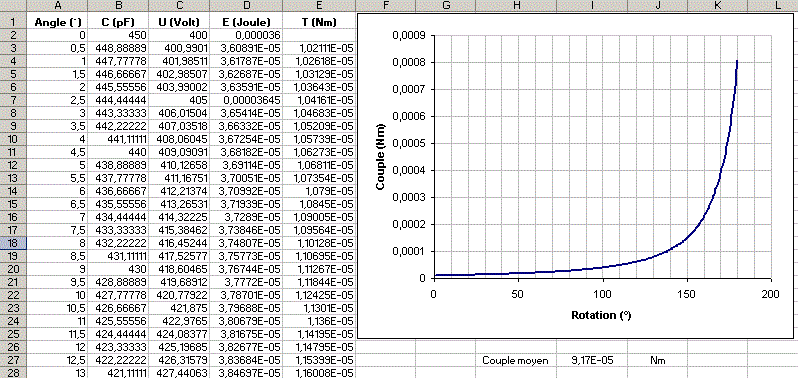Click cell containing 3,7772E-05
The image size is (798, 378).
coord(245,282)
